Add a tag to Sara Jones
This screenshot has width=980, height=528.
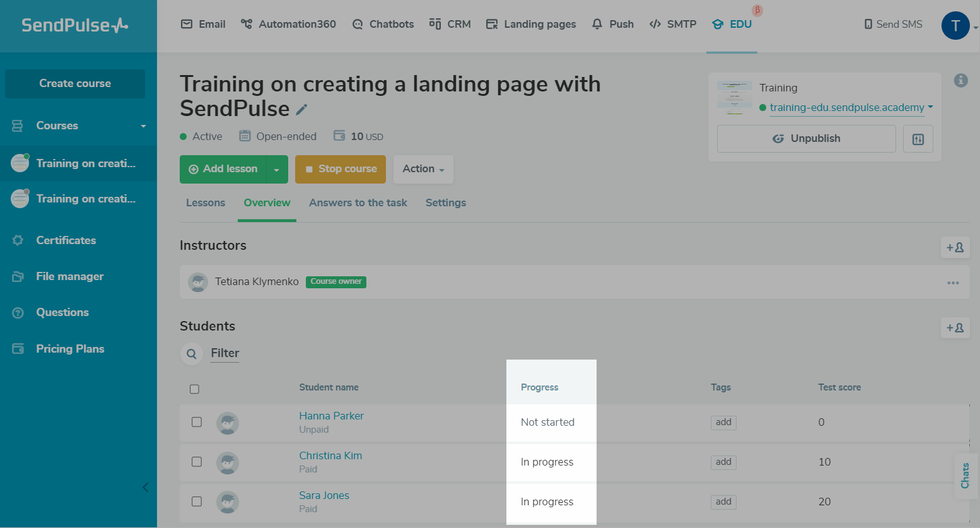(723, 502)
